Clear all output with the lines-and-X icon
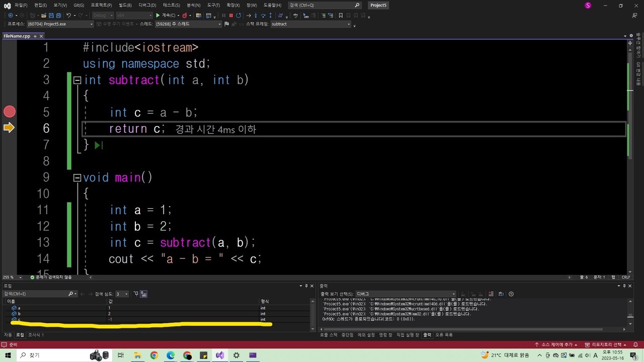 [x=491, y=294]
